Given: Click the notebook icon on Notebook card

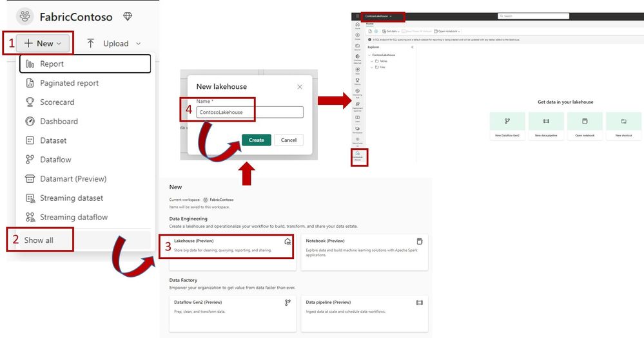Looking at the screenshot, I should [x=419, y=241].
